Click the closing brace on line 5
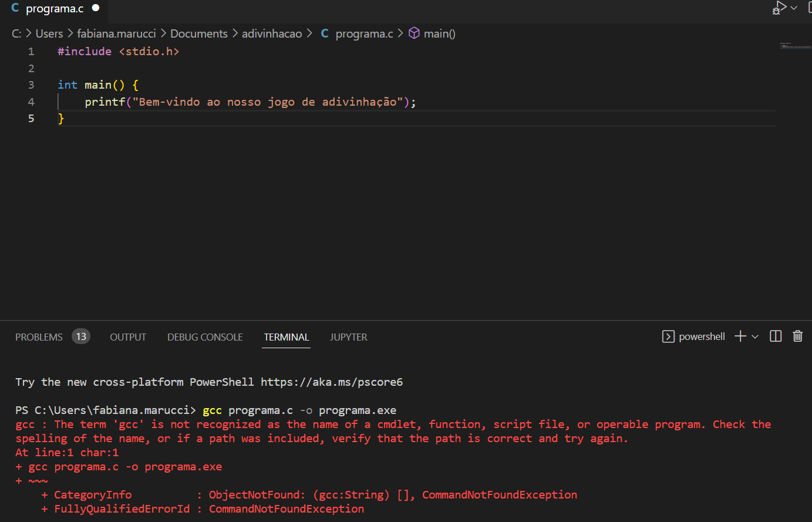812x522 pixels. click(60, 119)
